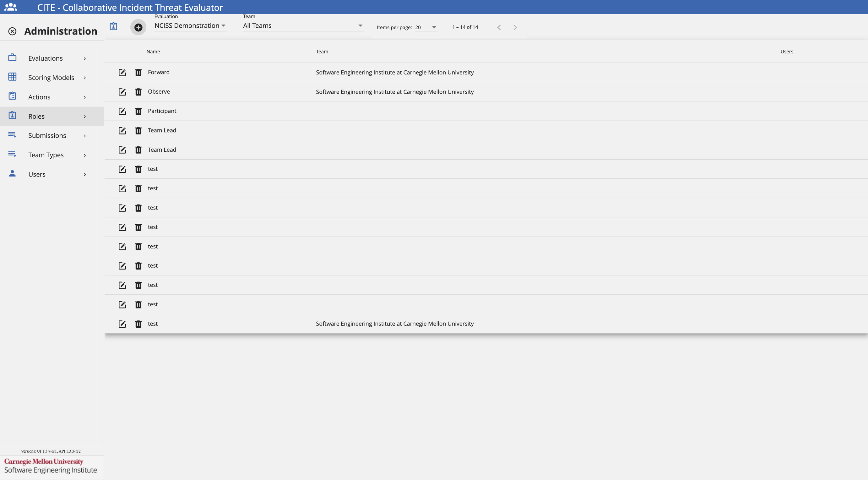Edit the Forward role
Screen dimensions: 868x480
click(122, 73)
